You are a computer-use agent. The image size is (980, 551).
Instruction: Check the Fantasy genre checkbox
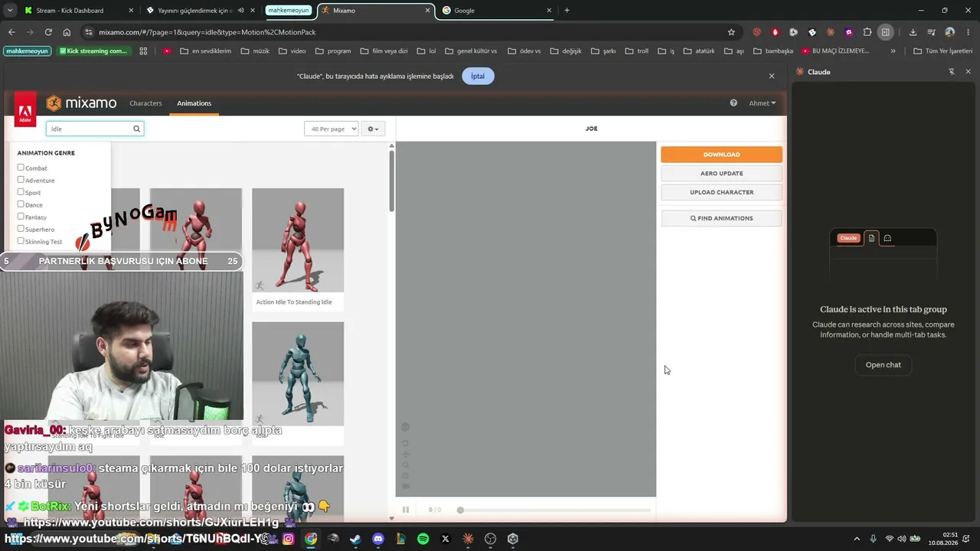click(21, 217)
